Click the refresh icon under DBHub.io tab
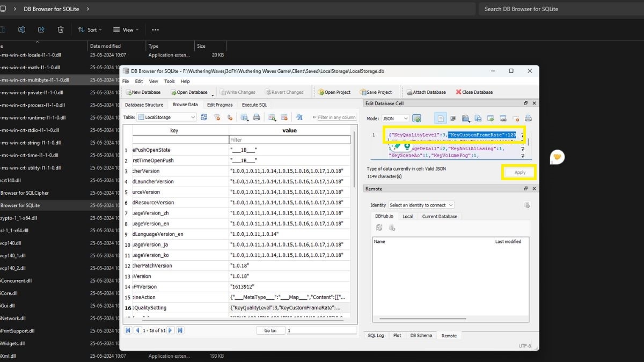The height and width of the screenshot is (362, 644). pyautogui.click(x=379, y=227)
